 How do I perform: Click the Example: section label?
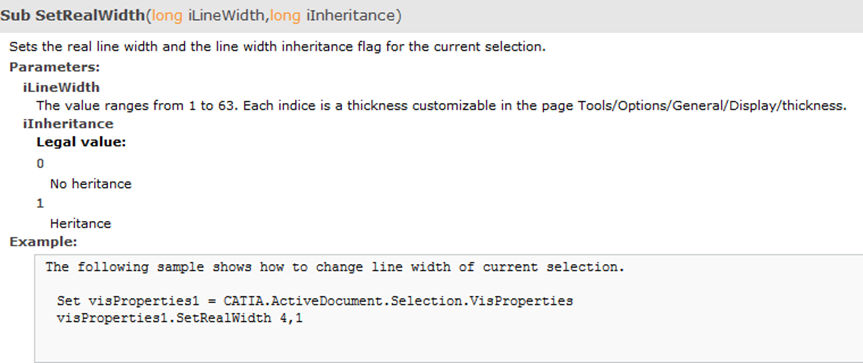44,241
